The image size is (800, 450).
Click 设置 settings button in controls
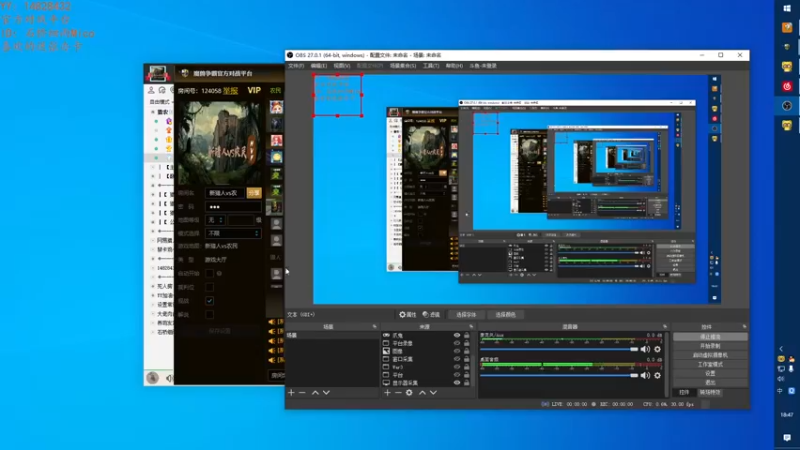pos(710,373)
